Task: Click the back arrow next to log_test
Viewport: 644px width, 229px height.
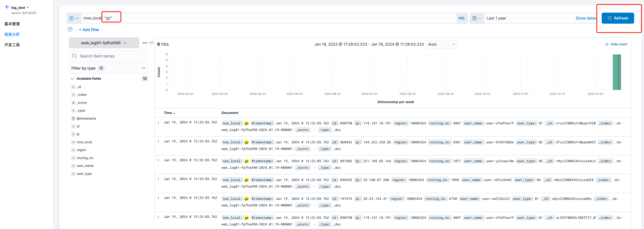Action: (x=7, y=7)
